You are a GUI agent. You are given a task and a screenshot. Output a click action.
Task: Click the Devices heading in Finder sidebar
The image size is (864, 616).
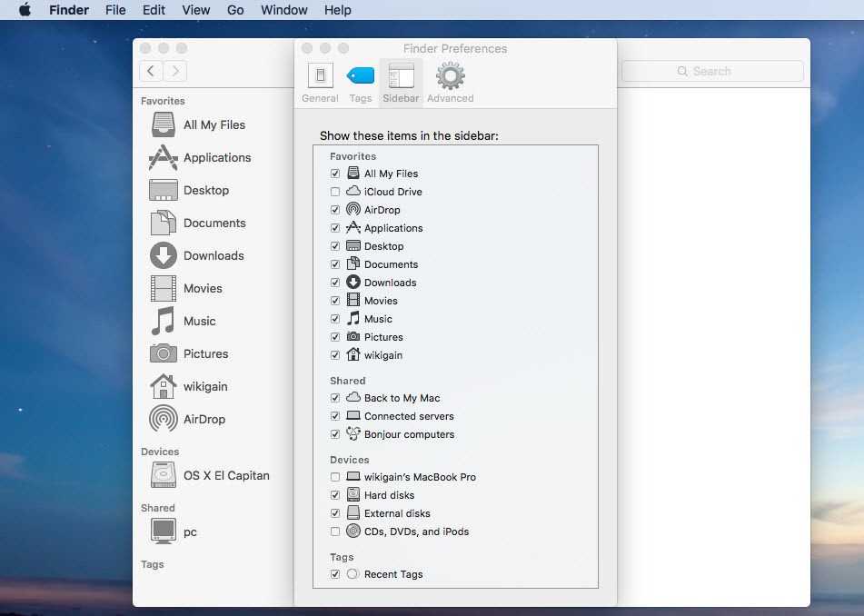[x=160, y=452]
